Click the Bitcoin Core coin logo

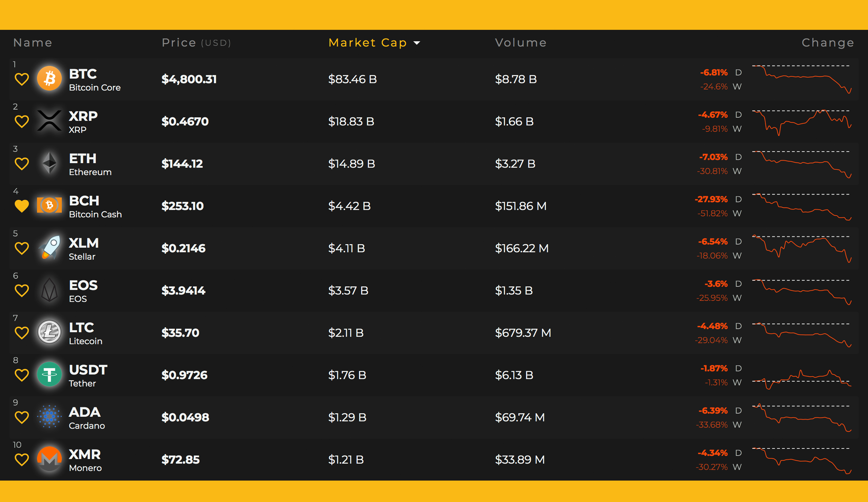coord(49,78)
